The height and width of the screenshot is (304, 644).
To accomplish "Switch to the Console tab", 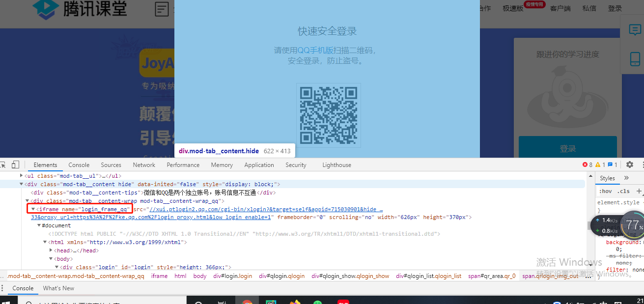I will [x=79, y=165].
